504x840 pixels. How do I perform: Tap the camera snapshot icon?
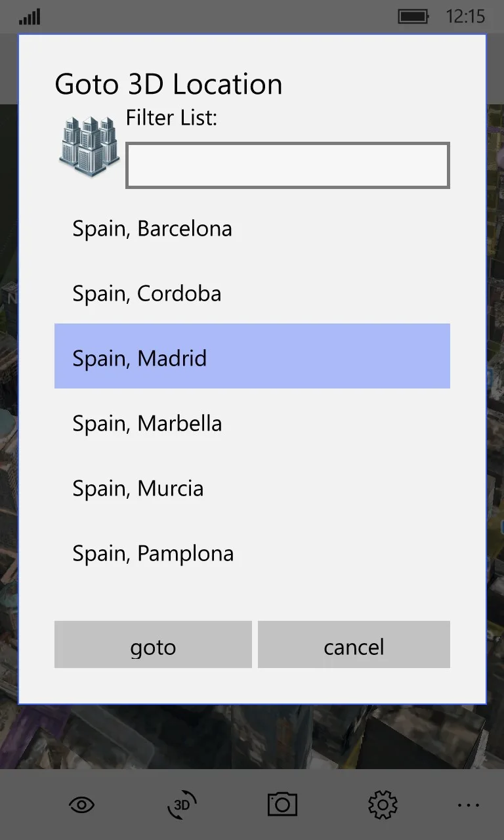[282, 804]
